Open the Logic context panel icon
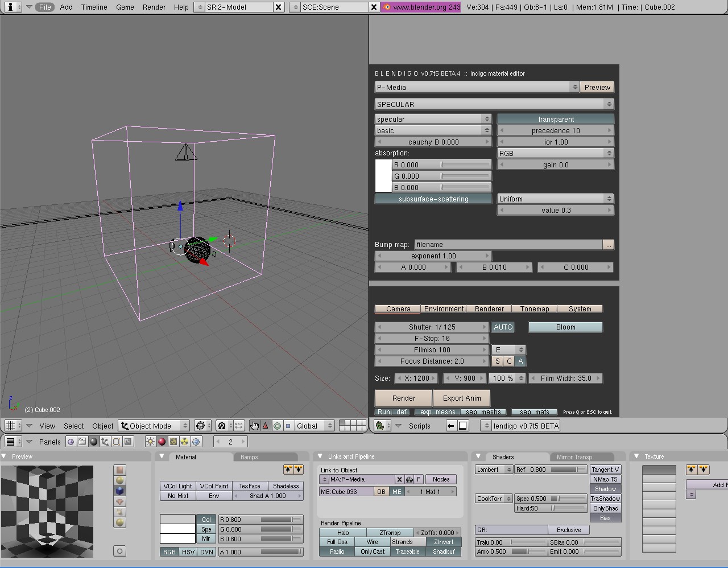 pos(71,442)
